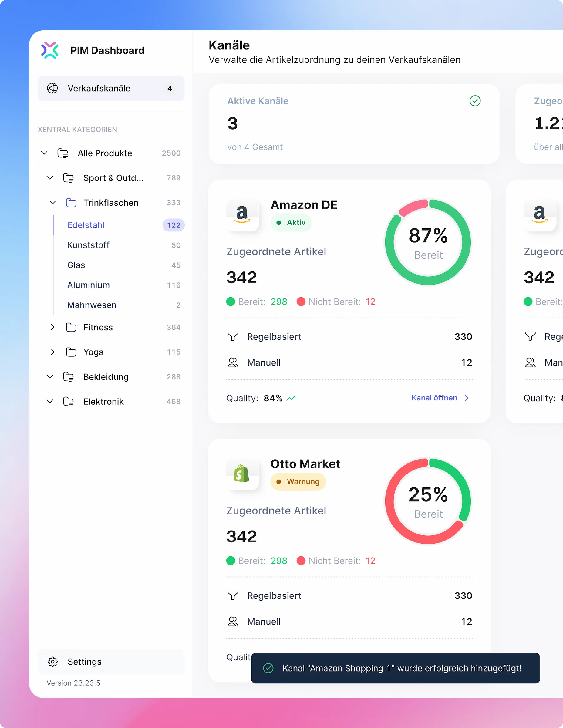Image resolution: width=563 pixels, height=728 pixels.
Task: Click the Regelbasiert filter icon on Otto Market
Action: tap(233, 595)
